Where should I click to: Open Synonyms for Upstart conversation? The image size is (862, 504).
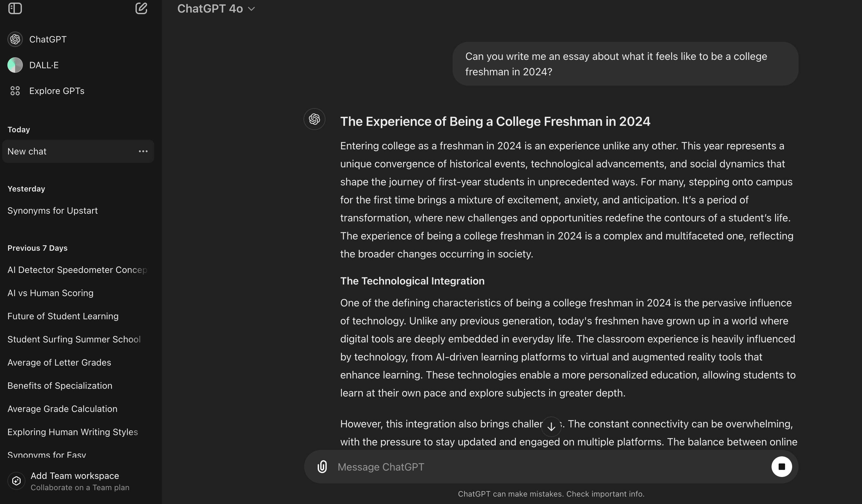(x=53, y=210)
